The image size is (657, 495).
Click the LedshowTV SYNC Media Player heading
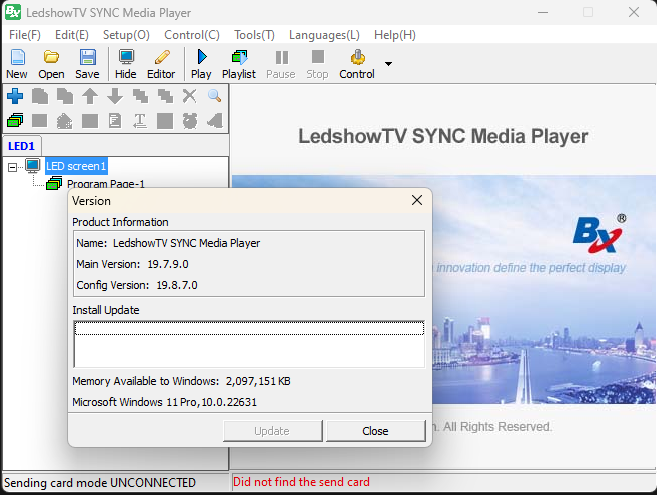point(443,136)
